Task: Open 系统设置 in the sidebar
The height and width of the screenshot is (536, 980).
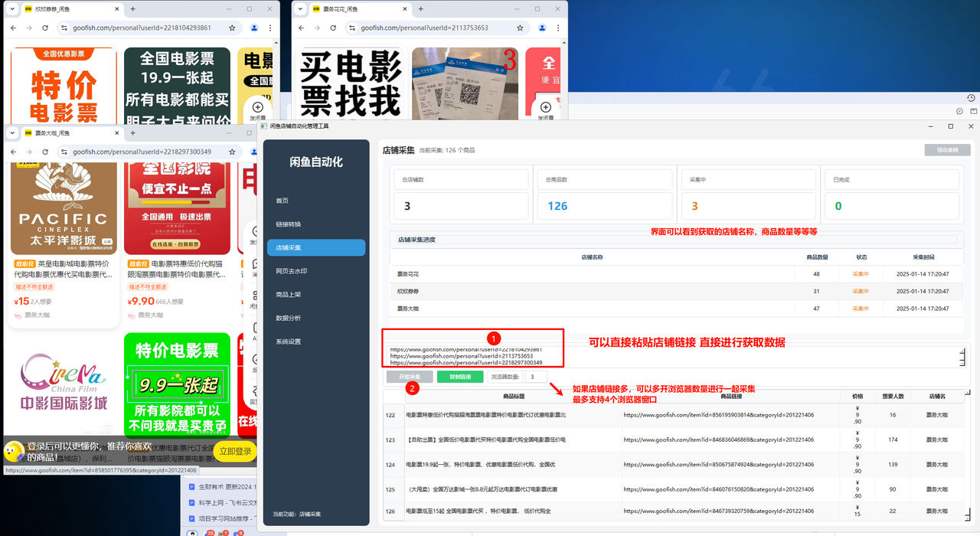Action: coord(316,342)
